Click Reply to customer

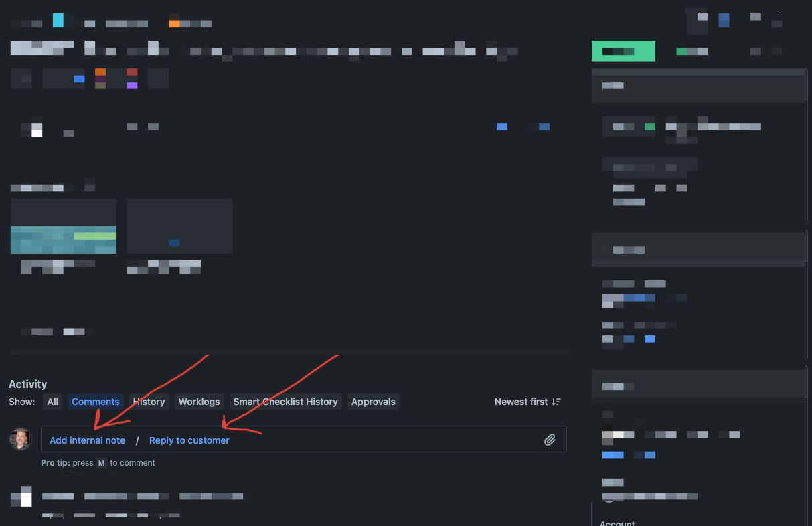point(189,440)
